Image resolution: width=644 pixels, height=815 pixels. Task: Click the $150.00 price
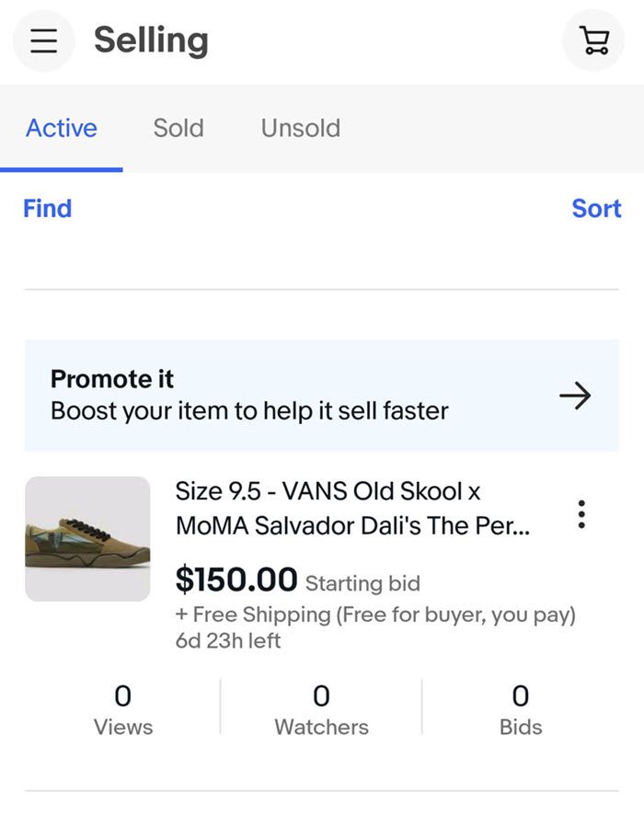coord(236,580)
